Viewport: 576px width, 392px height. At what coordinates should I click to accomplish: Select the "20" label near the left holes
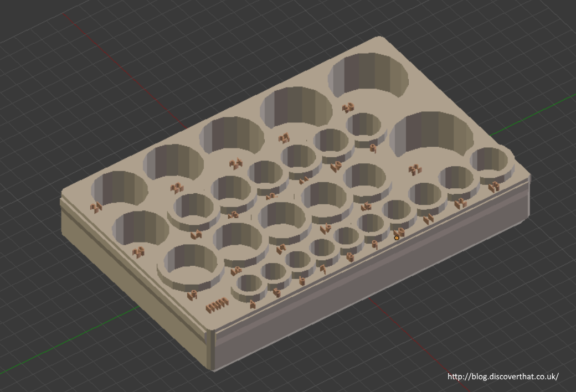coord(138,253)
